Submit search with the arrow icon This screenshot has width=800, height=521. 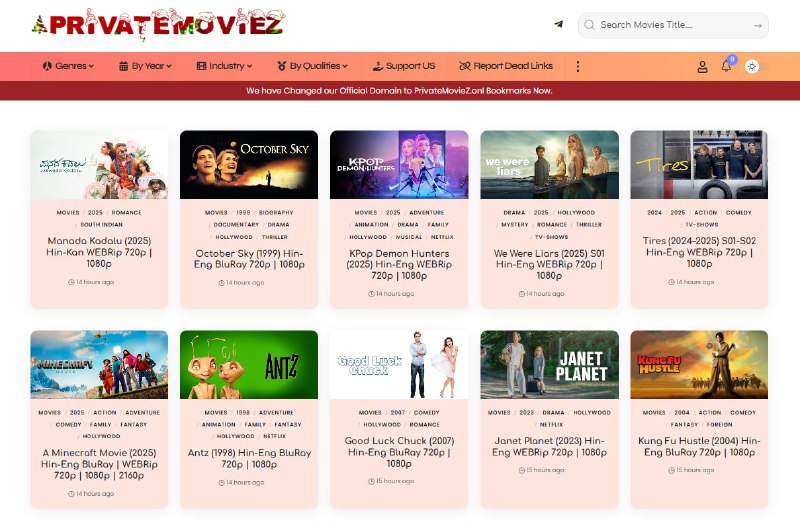[758, 25]
